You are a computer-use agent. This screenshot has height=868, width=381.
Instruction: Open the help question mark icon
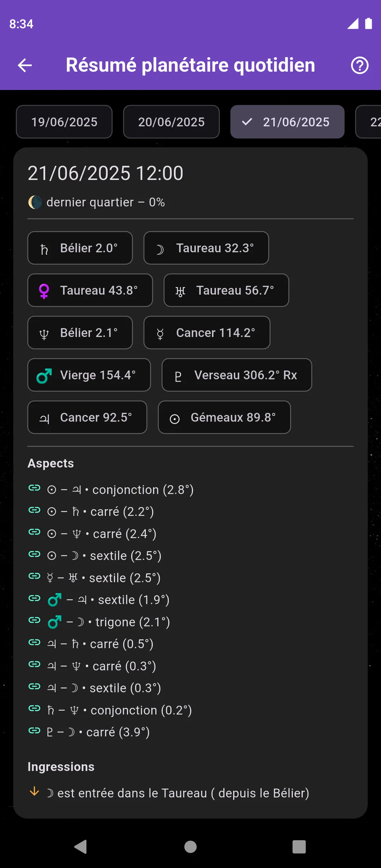359,65
